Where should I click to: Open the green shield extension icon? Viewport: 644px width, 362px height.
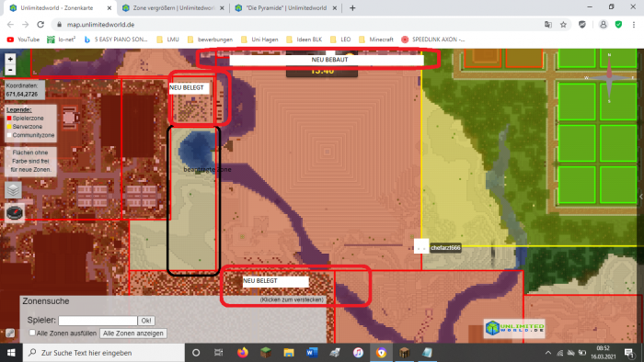coord(618,25)
